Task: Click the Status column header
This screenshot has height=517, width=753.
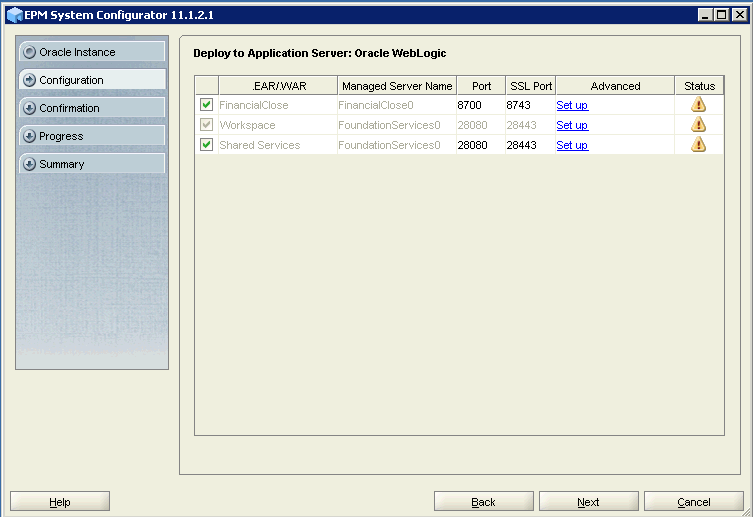Action: pos(699,86)
